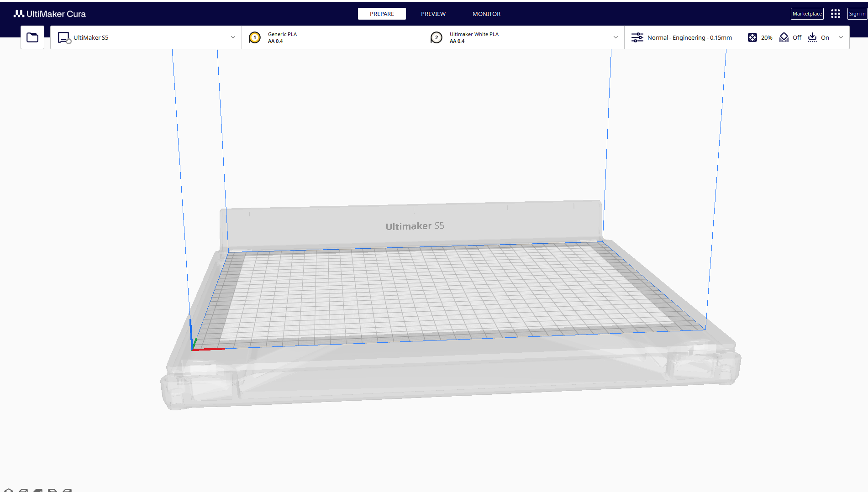Switch to the PREPARE stage tab

[x=382, y=14]
